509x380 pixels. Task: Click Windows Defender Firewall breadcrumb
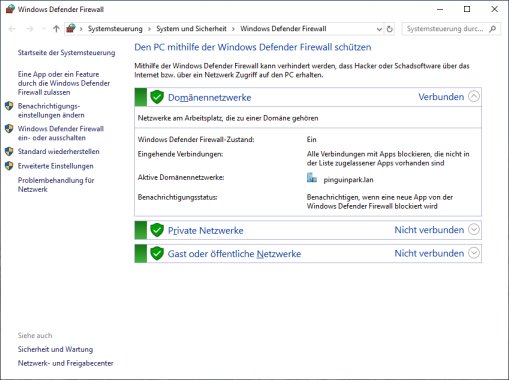click(x=283, y=29)
